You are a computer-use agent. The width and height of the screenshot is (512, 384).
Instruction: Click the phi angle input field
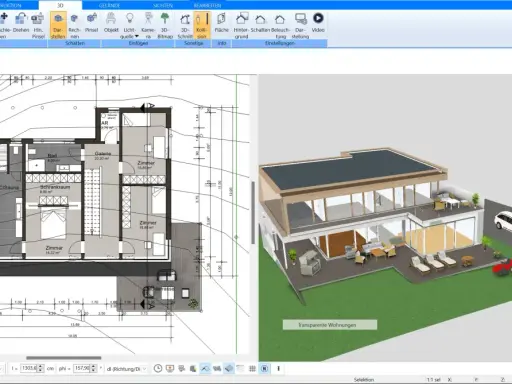[81, 368]
